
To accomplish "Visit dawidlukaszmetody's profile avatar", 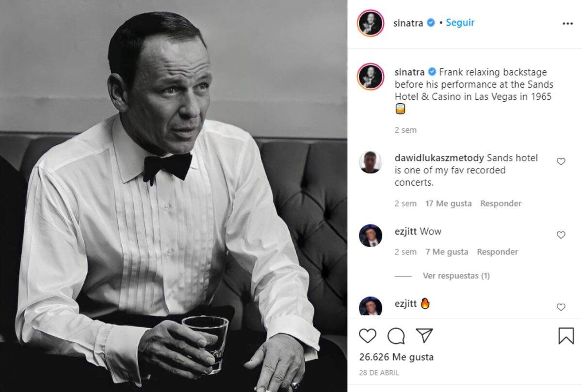I will point(371,162).
